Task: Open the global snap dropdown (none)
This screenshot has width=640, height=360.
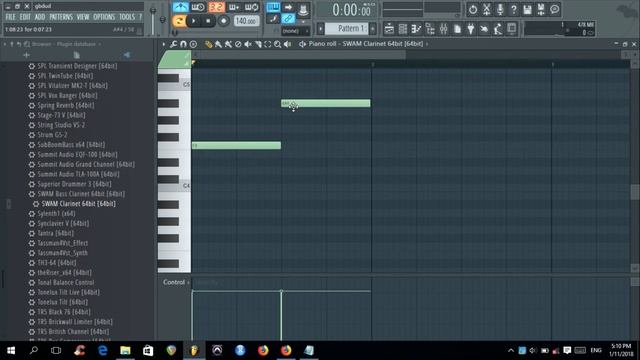Action: tap(296, 31)
